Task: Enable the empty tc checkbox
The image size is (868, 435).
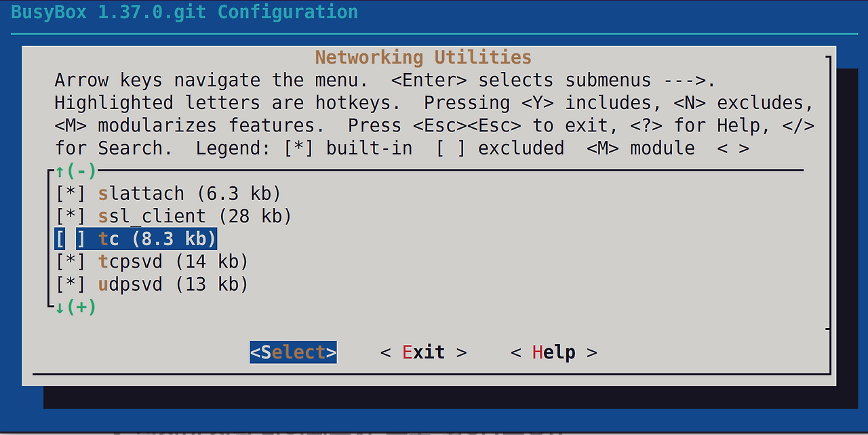Action: 71,239
